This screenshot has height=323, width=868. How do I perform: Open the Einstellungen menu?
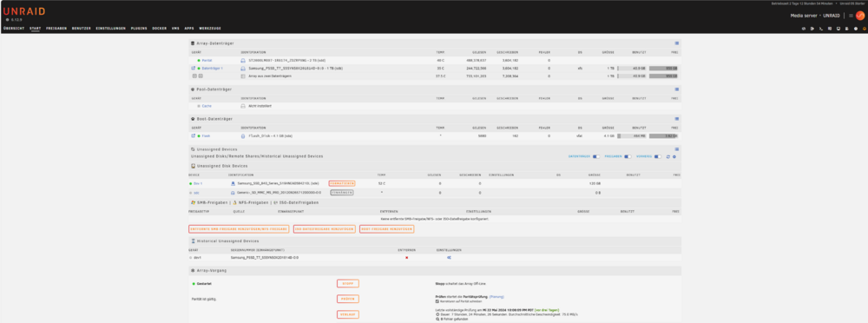(111, 29)
